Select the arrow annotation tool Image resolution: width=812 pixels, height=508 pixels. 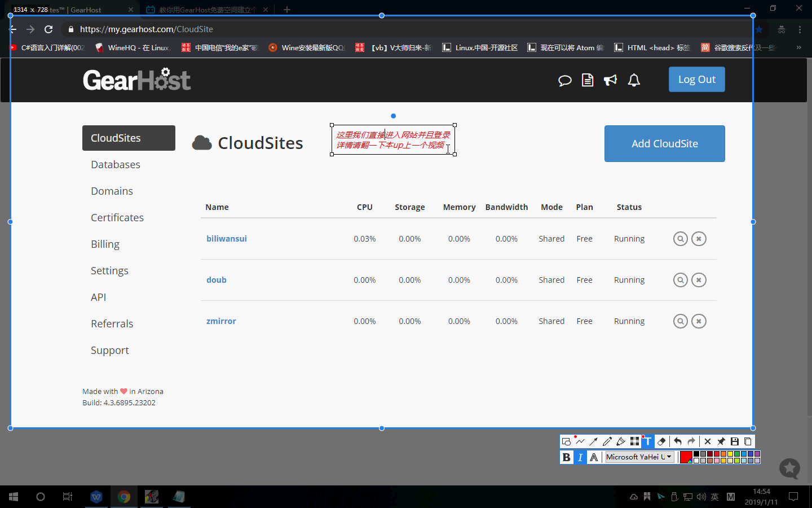pos(594,441)
